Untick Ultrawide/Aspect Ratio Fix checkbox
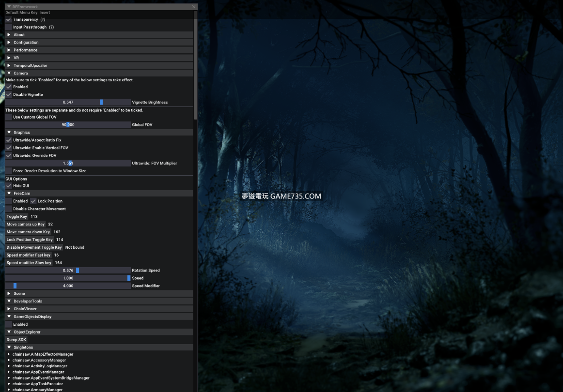 coord(9,140)
